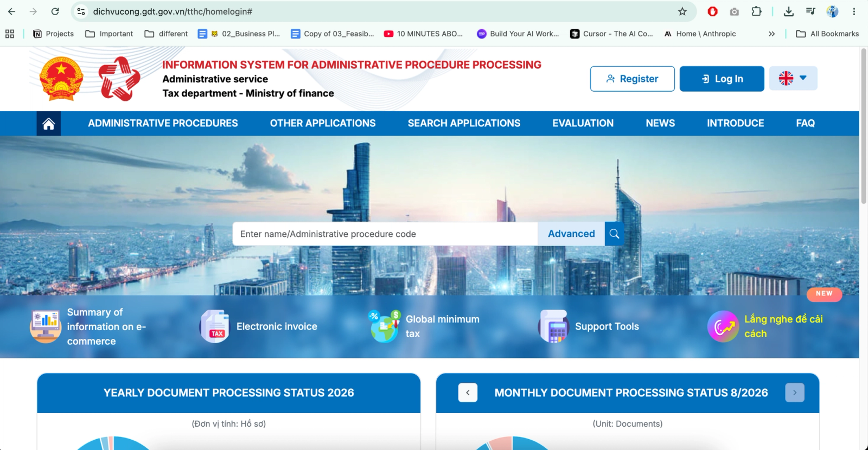This screenshot has width=868, height=450.
Task: Open ADMINISTRATIVE PROCEDURES menu
Action: [163, 124]
